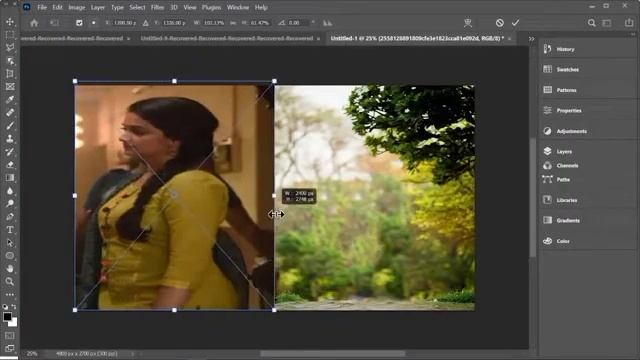The width and height of the screenshot is (640, 360).
Task: Select the Dodge tool
Action: (x=10, y=204)
